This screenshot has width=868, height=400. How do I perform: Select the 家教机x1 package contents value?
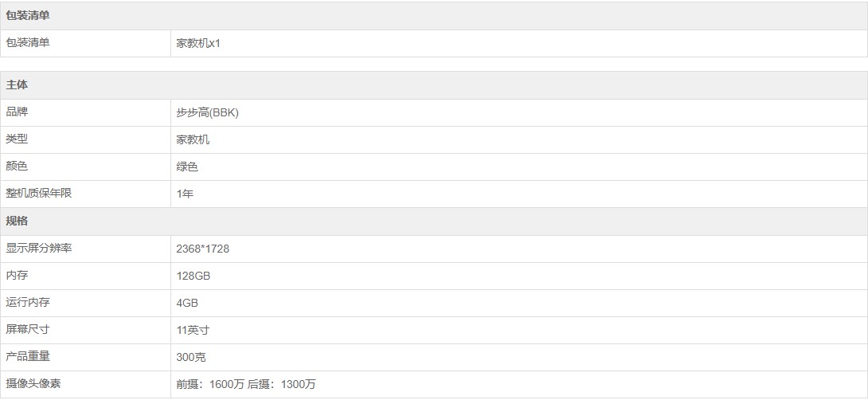198,43
